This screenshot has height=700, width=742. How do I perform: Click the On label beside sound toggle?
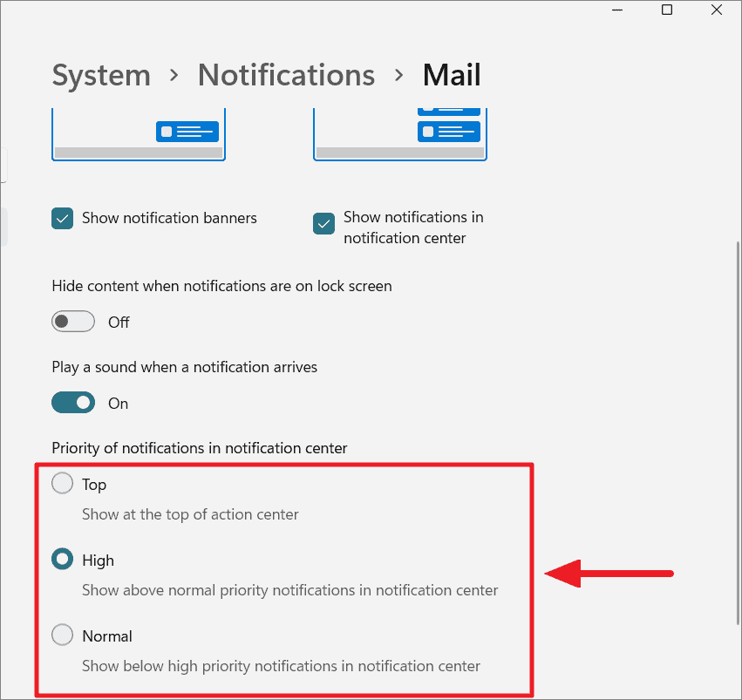118,403
